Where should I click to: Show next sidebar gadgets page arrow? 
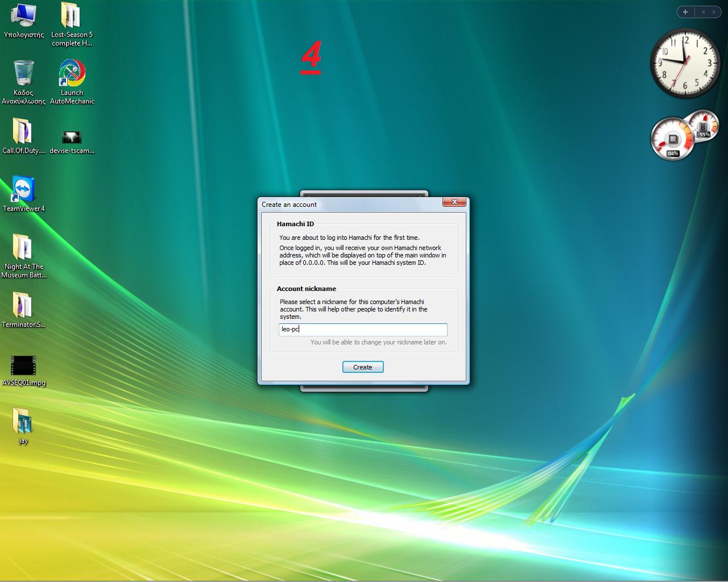point(714,11)
